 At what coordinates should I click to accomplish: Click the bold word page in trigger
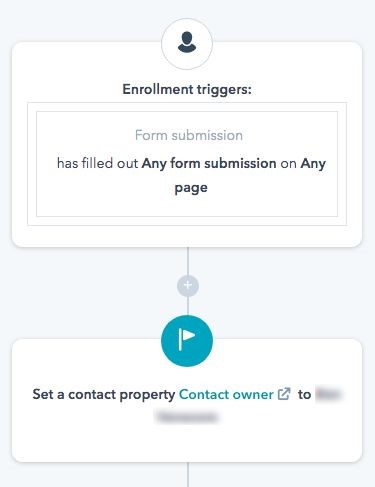tap(191, 188)
